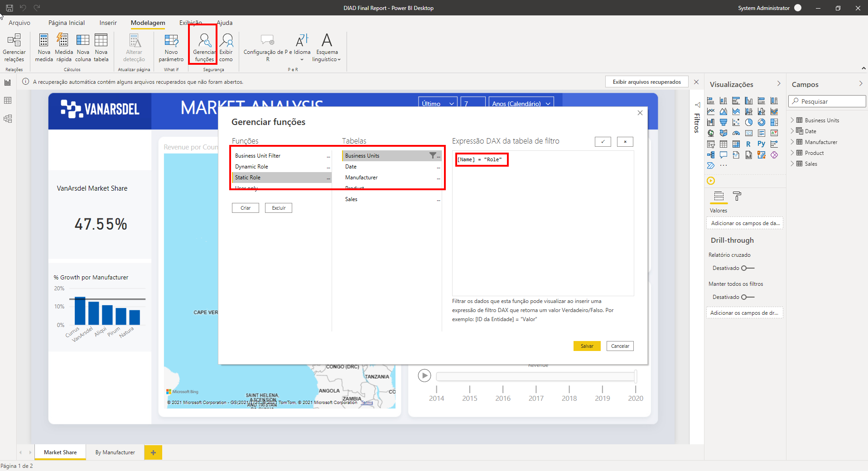868x471 pixels.
Task: Click the Exibir como ribbon button
Action: 226,48
